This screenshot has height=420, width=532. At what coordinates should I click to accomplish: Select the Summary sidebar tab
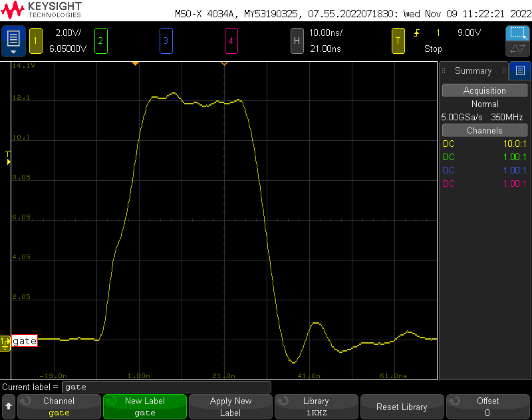[473, 70]
